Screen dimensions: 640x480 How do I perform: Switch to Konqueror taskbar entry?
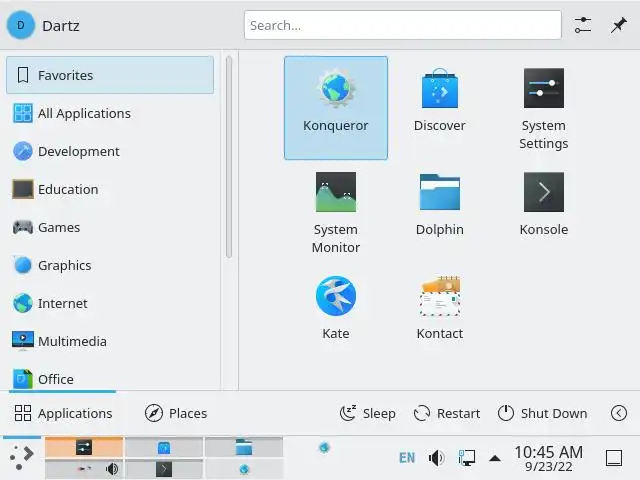pos(244,469)
